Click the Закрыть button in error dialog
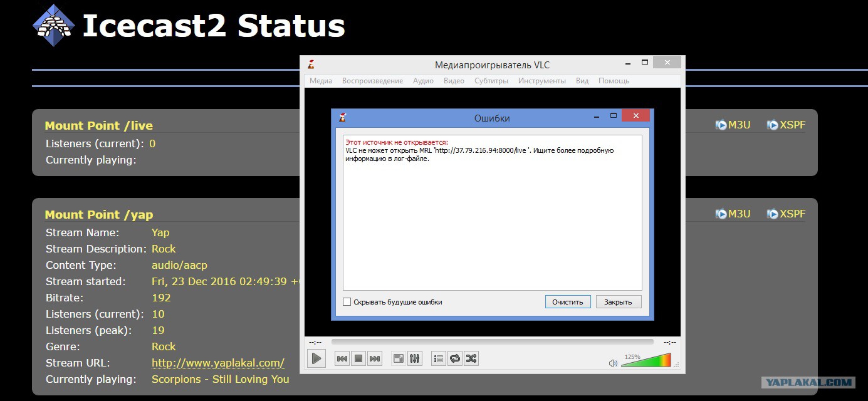 click(x=618, y=301)
